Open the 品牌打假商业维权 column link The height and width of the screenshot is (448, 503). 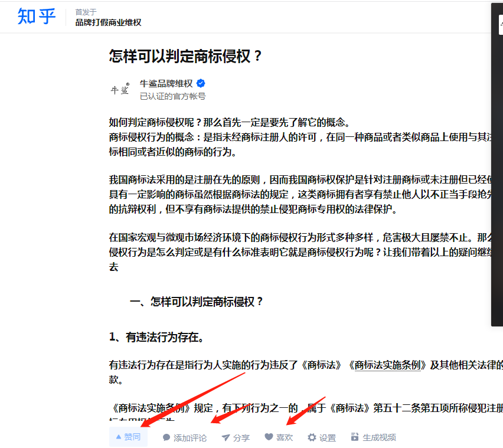coord(108,22)
